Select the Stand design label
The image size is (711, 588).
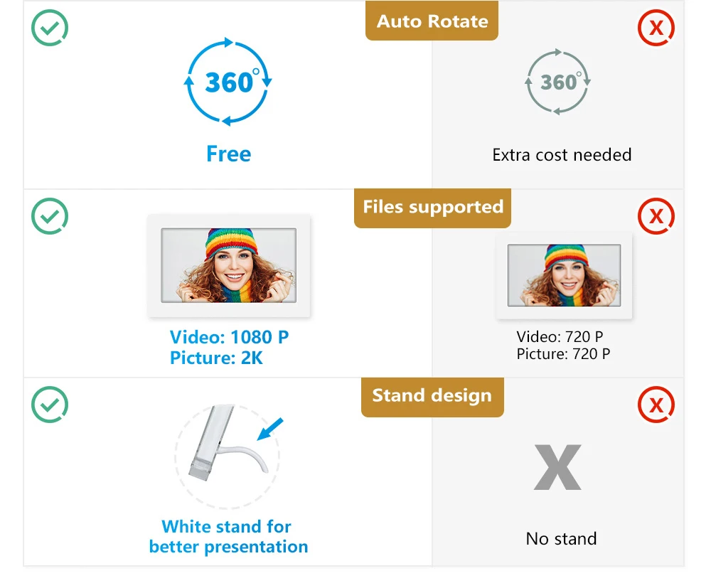[432, 396]
